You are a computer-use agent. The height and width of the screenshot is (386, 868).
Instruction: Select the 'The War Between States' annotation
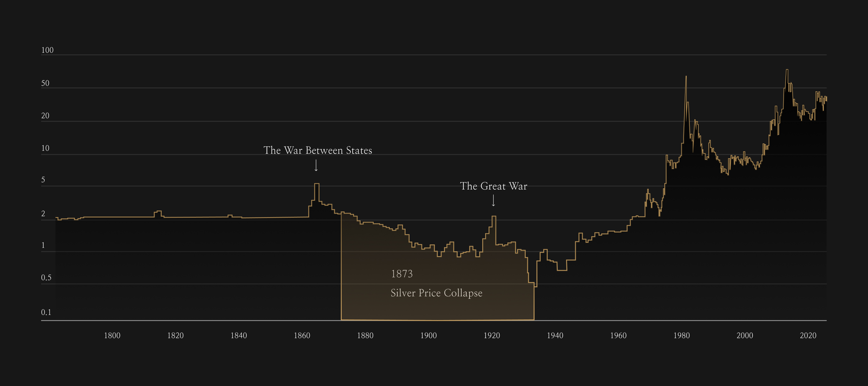coord(318,150)
